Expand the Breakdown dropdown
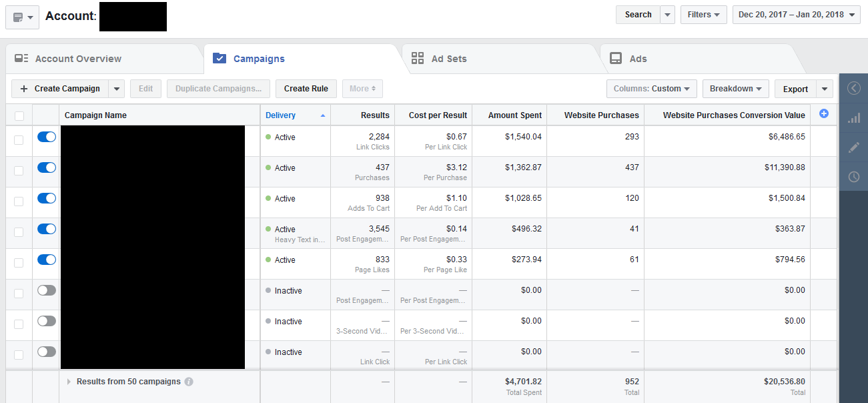This screenshot has width=868, height=403. click(735, 89)
